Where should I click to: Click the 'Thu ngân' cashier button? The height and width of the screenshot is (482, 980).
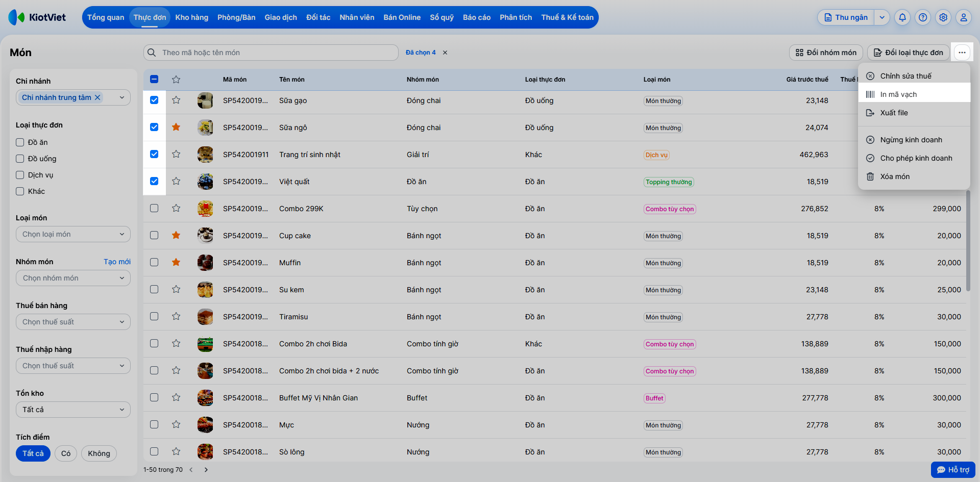[x=846, y=17]
